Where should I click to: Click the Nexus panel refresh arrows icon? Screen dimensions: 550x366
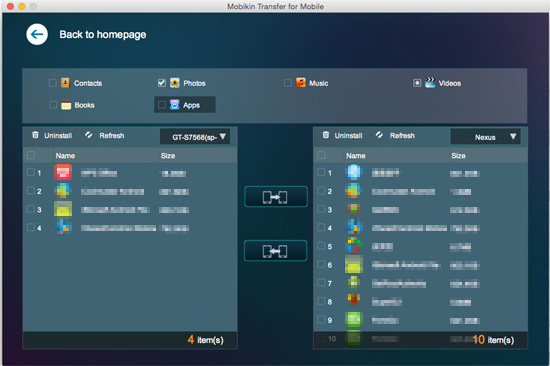[379, 135]
